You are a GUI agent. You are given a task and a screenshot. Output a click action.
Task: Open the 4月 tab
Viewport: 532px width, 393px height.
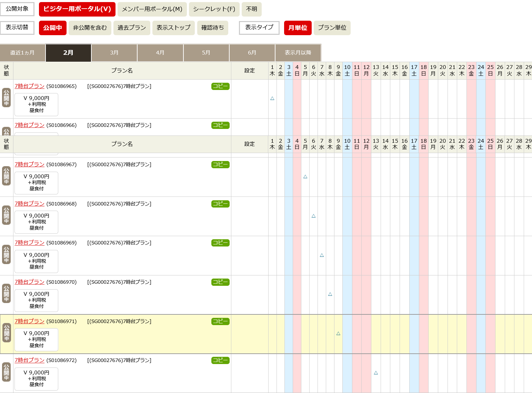point(160,53)
